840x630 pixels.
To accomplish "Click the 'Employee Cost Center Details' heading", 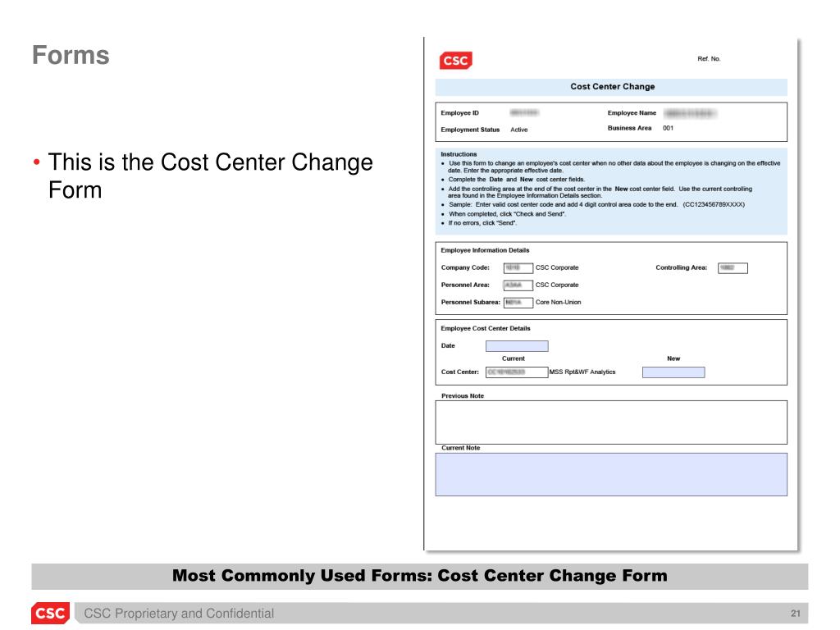I will [x=486, y=328].
